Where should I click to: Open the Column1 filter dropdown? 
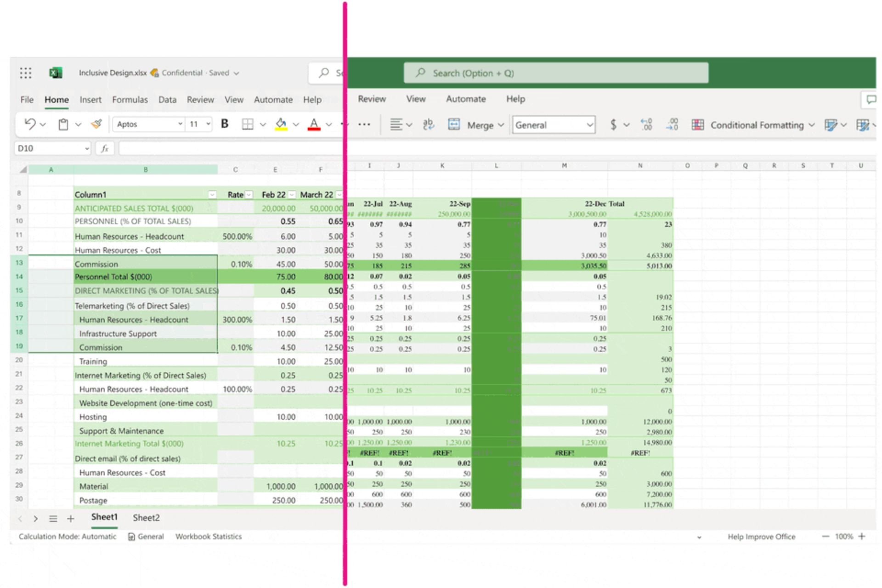(212, 195)
